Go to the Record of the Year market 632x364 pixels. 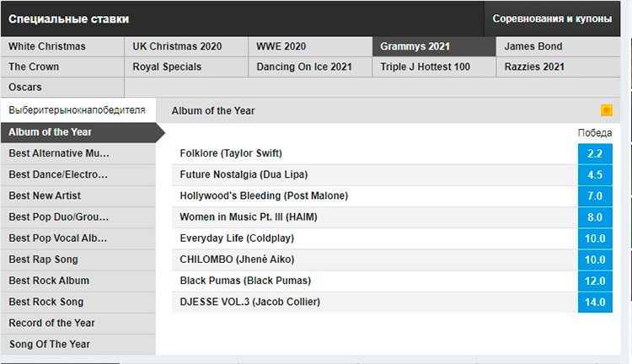78,323
